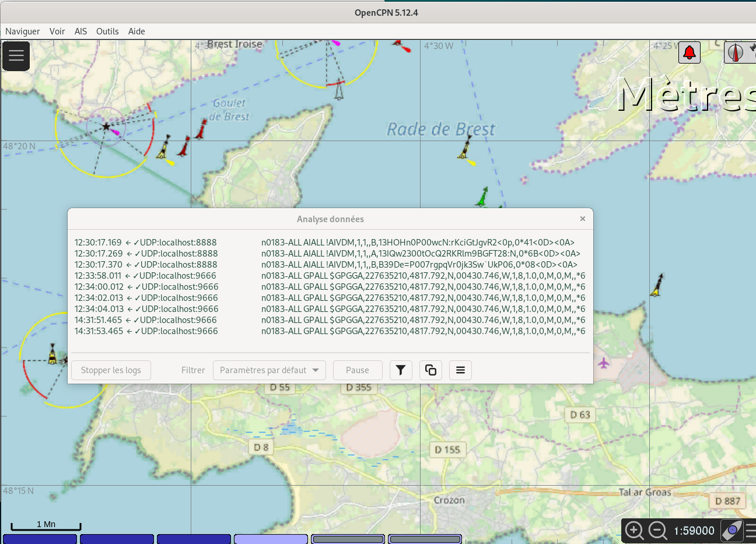Open the filter funnel in Analyse données

coord(401,370)
